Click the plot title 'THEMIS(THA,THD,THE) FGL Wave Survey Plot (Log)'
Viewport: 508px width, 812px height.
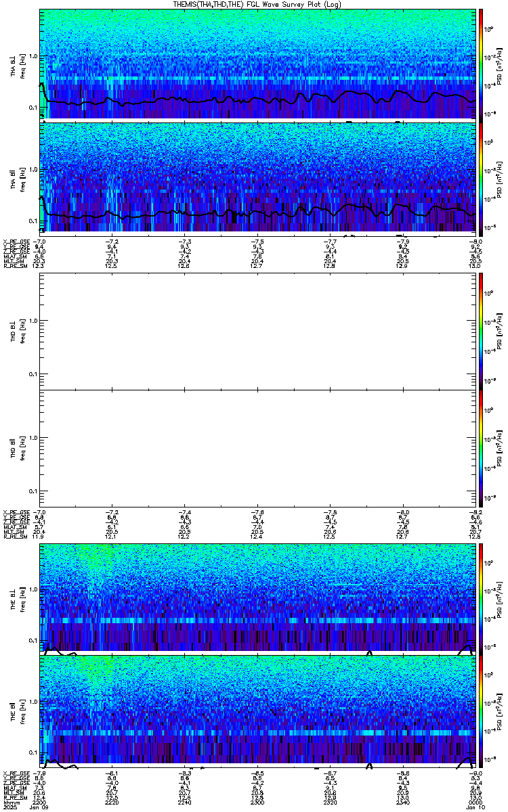coord(259,4)
